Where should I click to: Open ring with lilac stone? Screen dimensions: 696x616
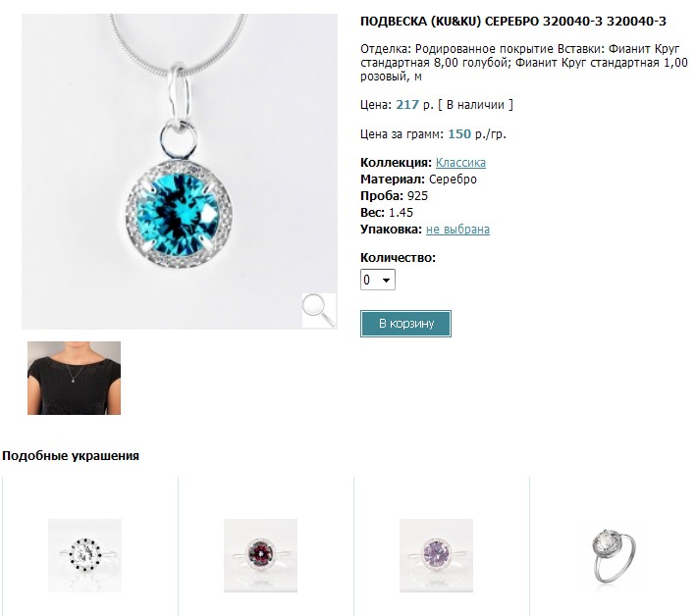pos(436,555)
